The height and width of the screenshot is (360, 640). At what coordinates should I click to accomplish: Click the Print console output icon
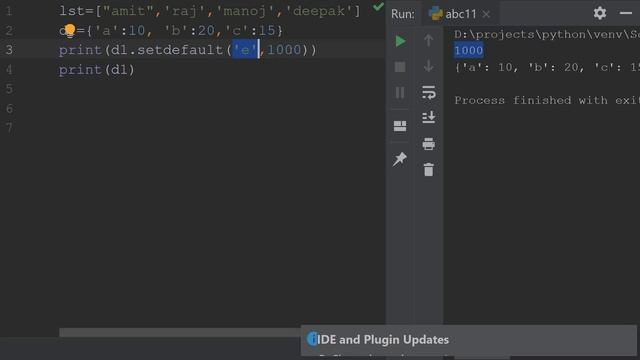429,144
